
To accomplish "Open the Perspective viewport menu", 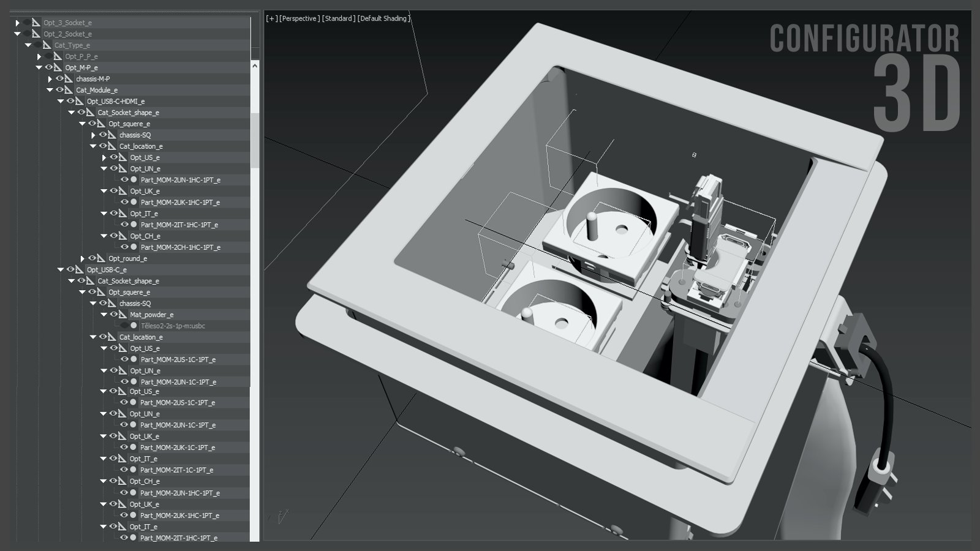I will pos(299,18).
